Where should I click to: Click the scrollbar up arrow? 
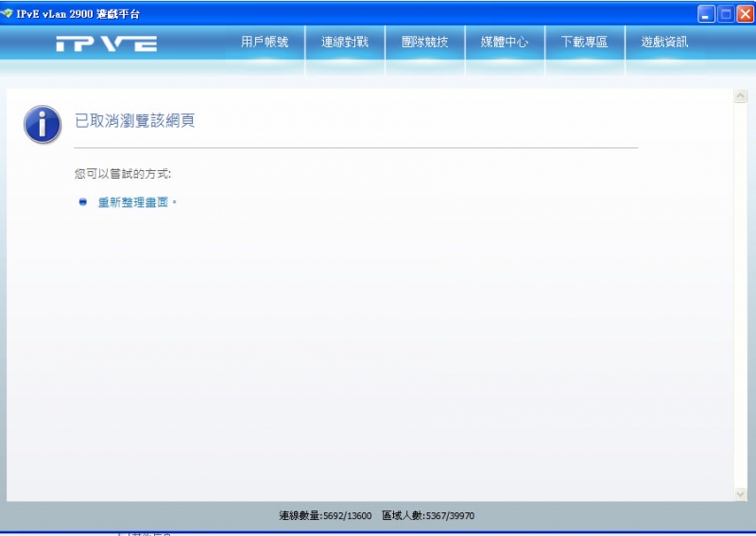(741, 95)
